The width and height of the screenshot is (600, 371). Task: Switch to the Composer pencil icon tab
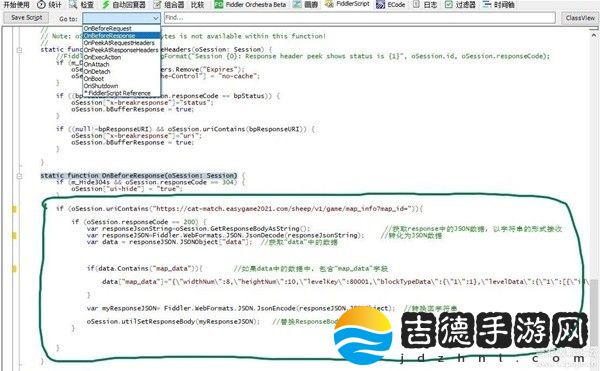[x=157, y=5]
